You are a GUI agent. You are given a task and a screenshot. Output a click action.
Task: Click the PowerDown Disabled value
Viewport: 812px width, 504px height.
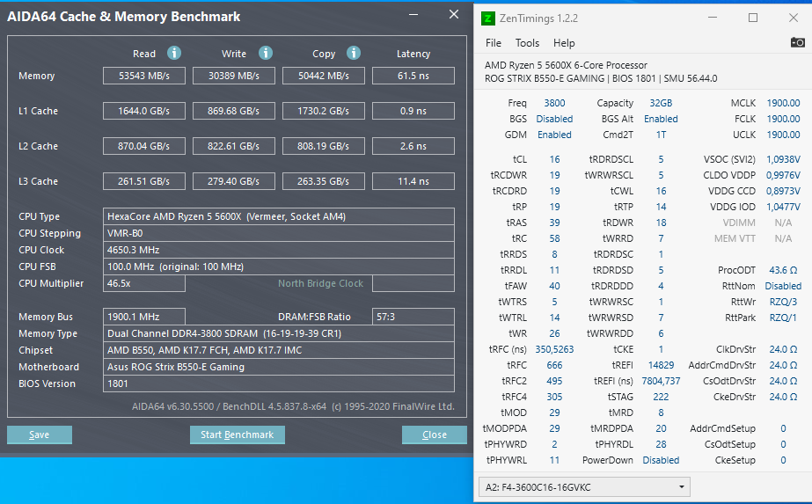point(661,460)
